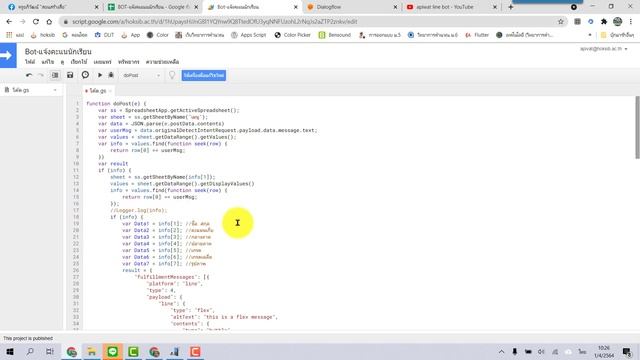640x360 pixels.
Task: Run the selected function
Action: point(100,75)
